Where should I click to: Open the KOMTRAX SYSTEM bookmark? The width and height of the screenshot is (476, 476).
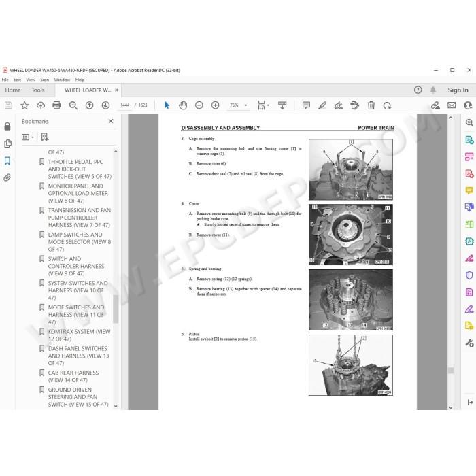coord(80,335)
